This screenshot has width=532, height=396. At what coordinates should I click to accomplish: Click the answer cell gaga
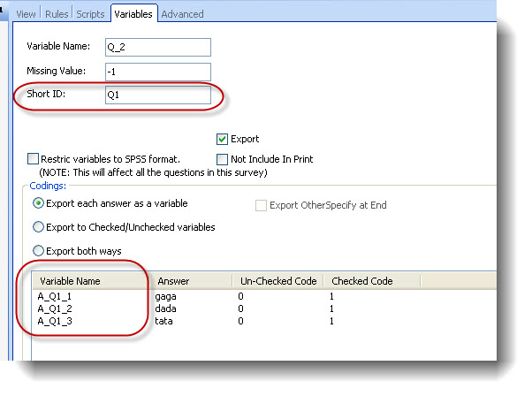(x=165, y=297)
